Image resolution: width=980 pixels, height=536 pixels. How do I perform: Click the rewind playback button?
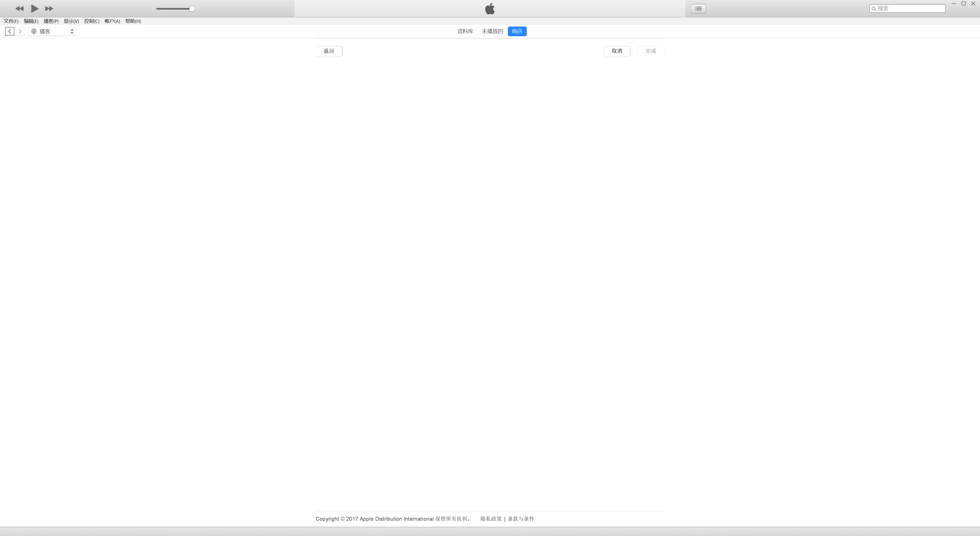19,8
